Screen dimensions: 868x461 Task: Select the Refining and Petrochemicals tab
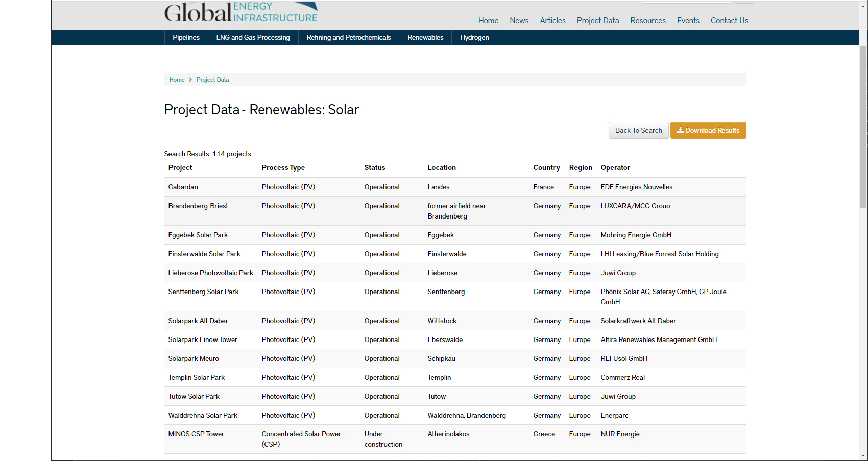(348, 37)
